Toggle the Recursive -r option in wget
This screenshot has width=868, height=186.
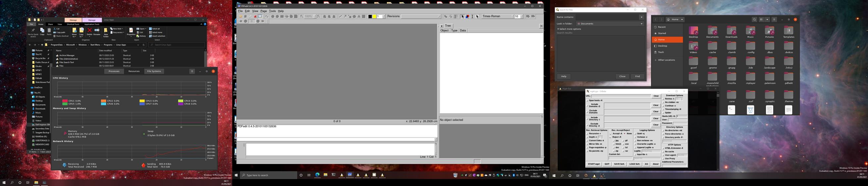587,134
